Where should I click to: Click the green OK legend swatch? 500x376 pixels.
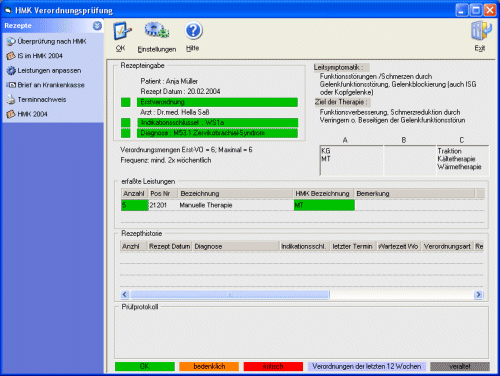[x=145, y=366]
